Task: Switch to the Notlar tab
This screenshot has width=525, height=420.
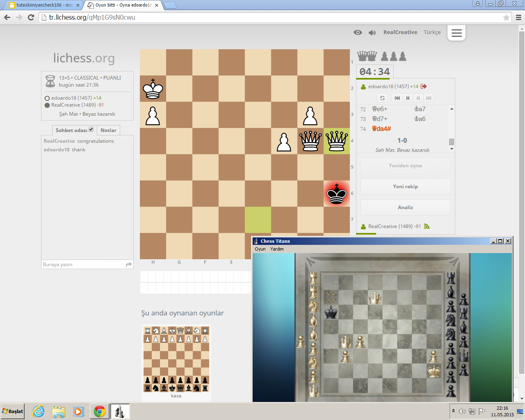Action: point(109,130)
